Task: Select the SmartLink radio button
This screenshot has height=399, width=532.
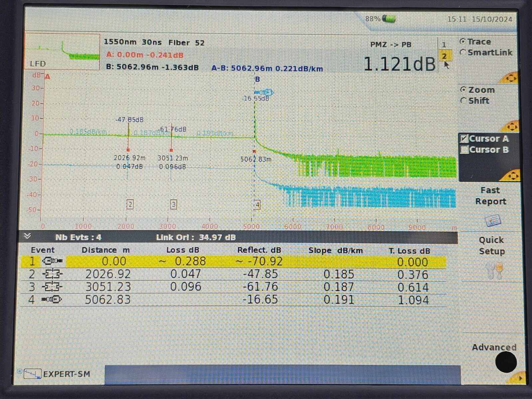Action: pyautogui.click(x=463, y=53)
